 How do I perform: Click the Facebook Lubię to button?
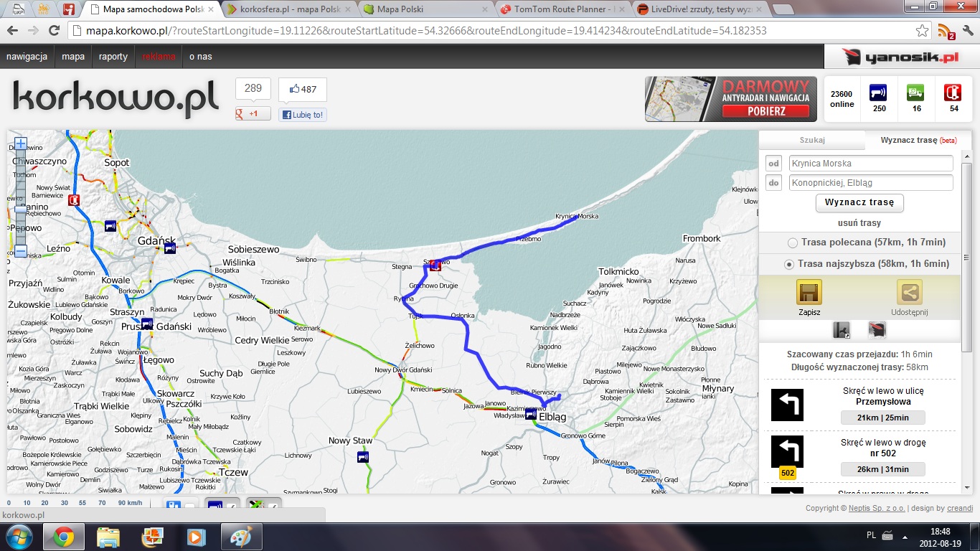pos(303,114)
